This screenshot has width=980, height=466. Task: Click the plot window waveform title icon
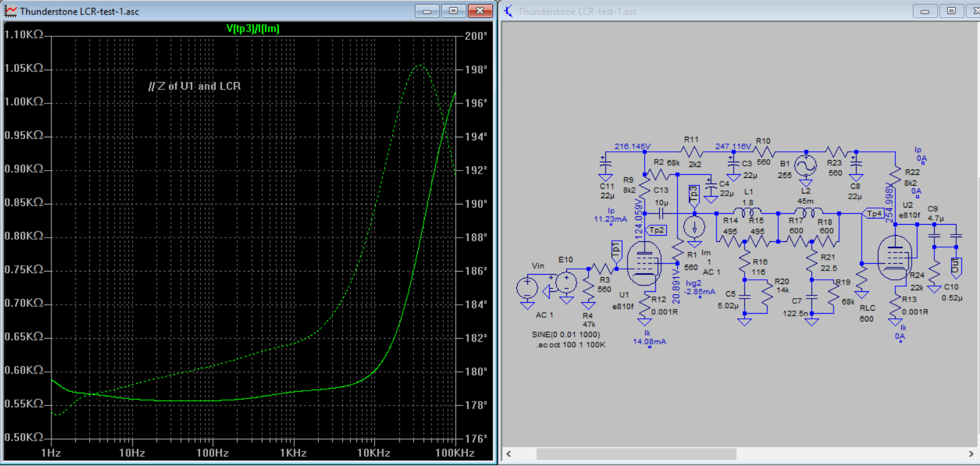10,11
